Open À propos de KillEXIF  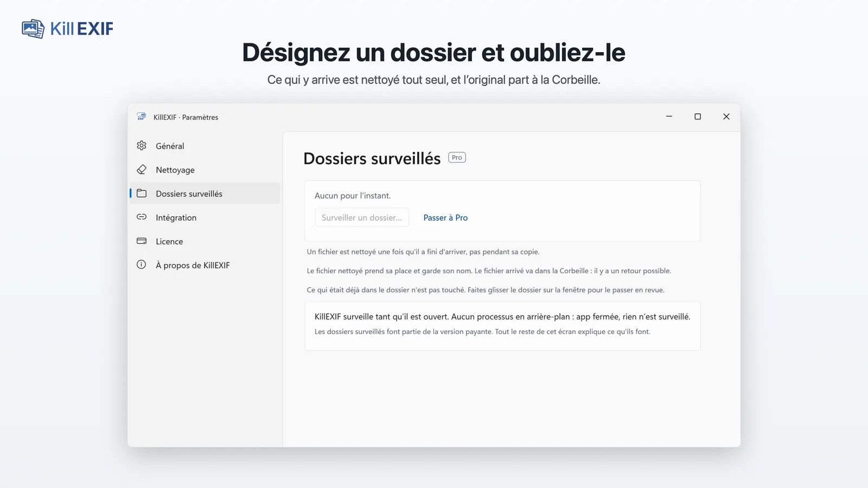pos(205,265)
